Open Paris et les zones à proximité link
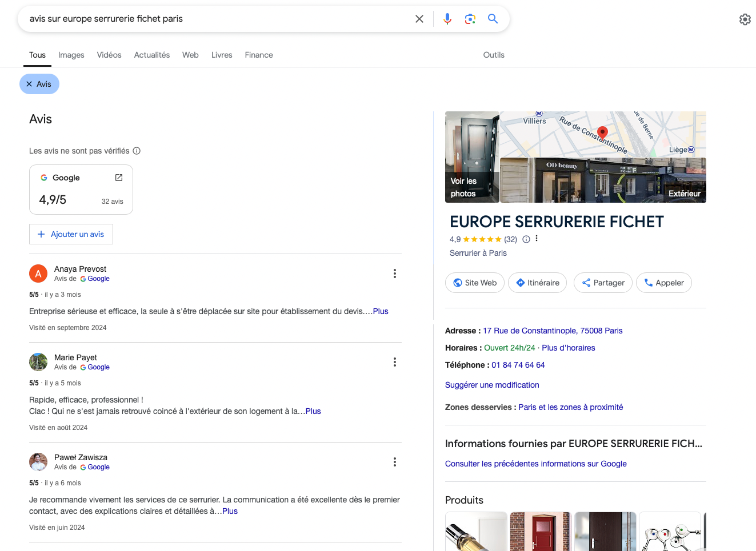The image size is (756, 551). click(571, 407)
